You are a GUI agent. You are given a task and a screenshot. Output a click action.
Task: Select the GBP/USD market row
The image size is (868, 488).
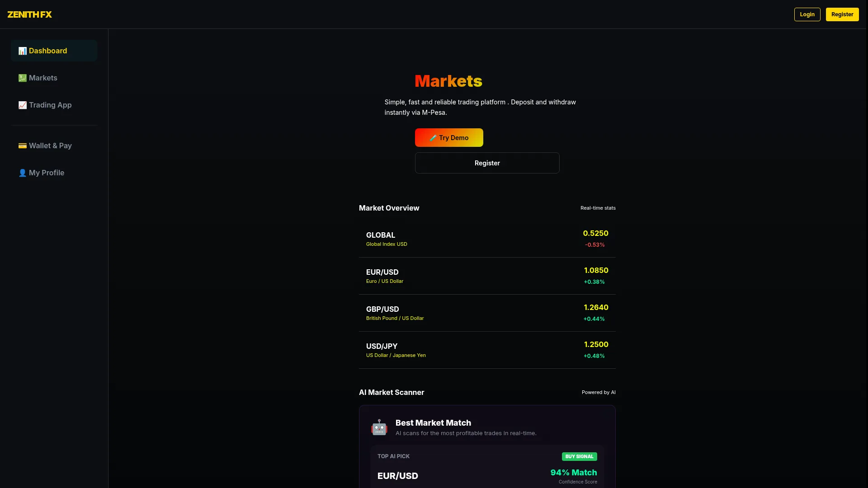(487, 313)
